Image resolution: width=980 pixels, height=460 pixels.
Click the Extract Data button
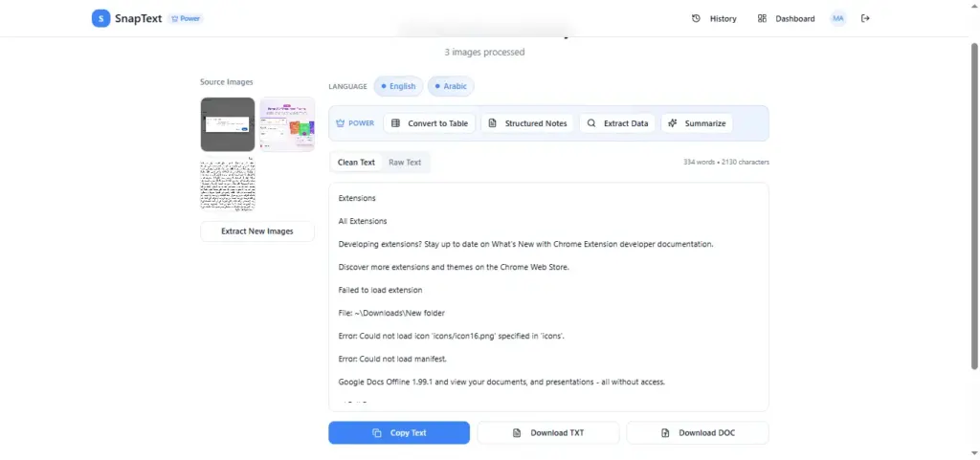point(617,123)
